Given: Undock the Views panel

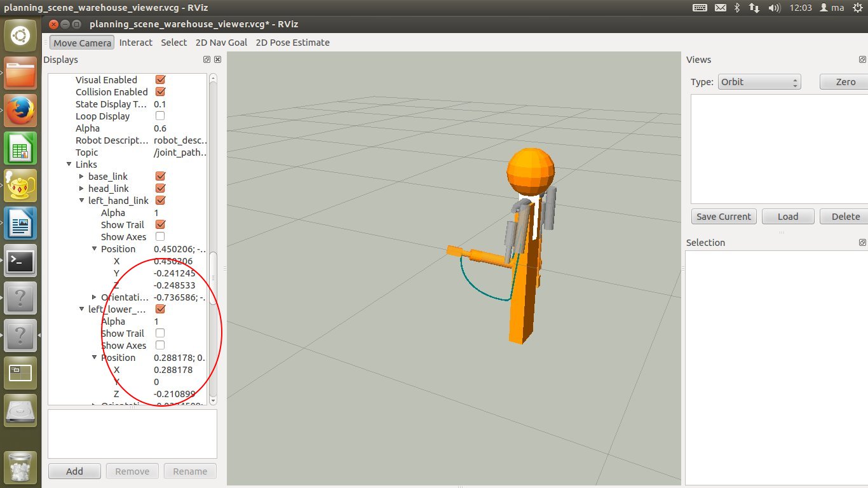Looking at the screenshot, I should click(x=862, y=60).
